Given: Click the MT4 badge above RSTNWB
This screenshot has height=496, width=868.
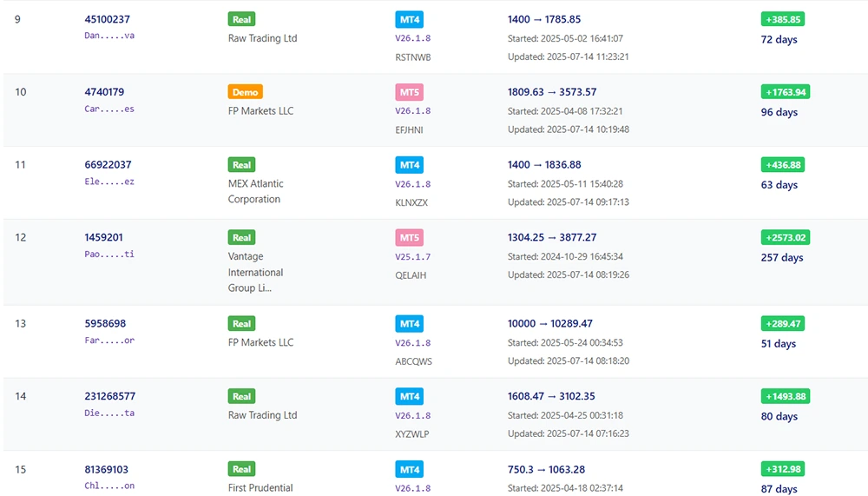Looking at the screenshot, I should (409, 19).
